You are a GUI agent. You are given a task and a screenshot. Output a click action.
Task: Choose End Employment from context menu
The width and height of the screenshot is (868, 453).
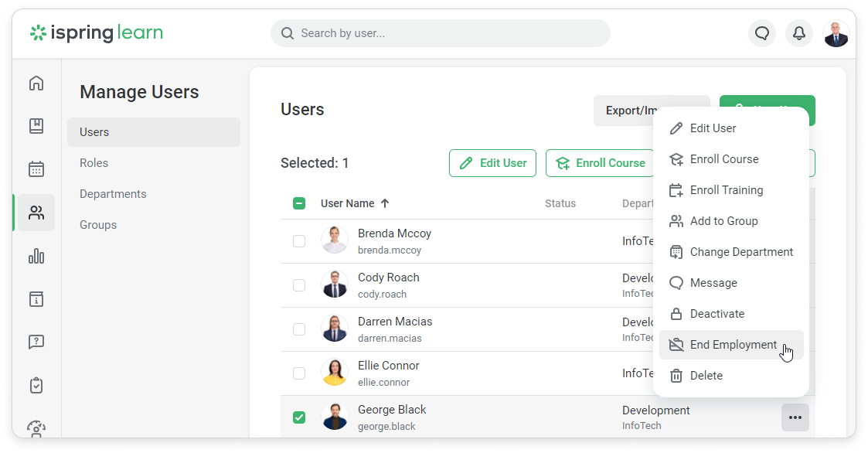tap(731, 345)
